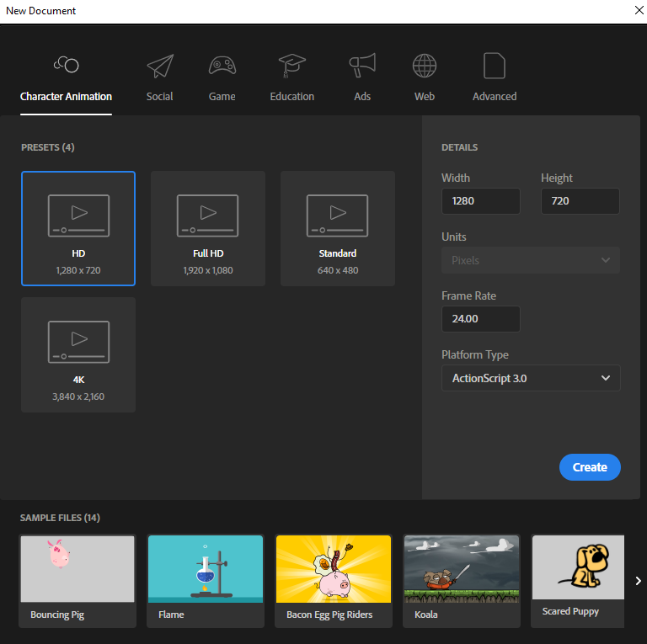Open the Game tab label
This screenshot has height=644, width=647.
point(222,97)
